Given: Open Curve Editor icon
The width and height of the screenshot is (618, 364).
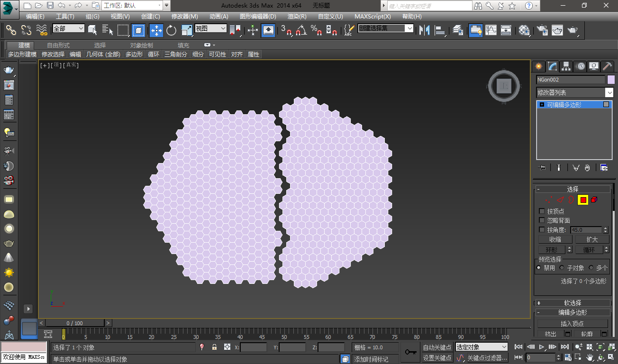Looking at the screenshot, I should [x=491, y=30].
